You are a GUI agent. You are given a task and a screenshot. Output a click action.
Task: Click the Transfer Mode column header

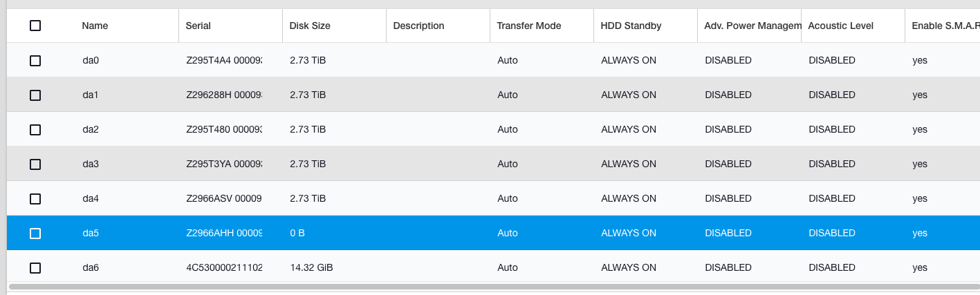(x=529, y=26)
